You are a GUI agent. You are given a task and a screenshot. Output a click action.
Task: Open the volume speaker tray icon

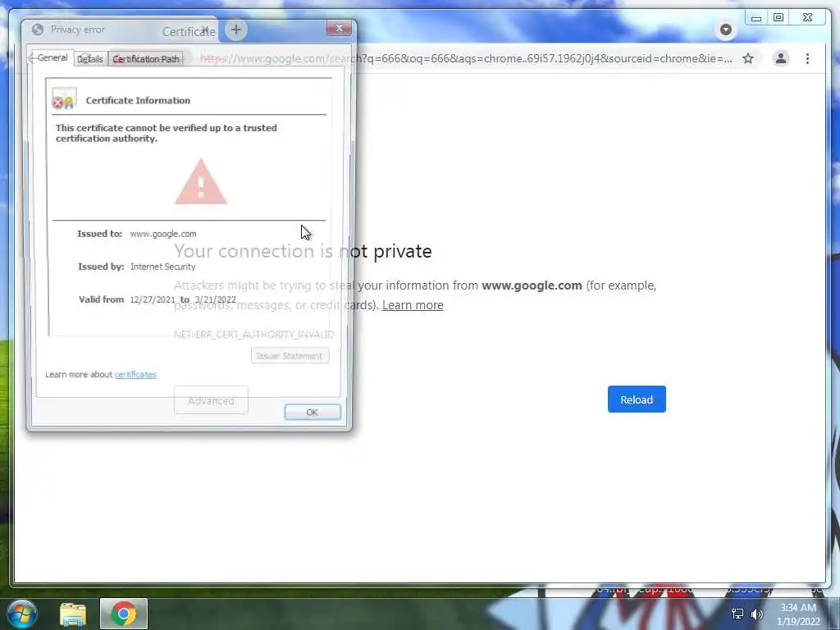(757, 614)
